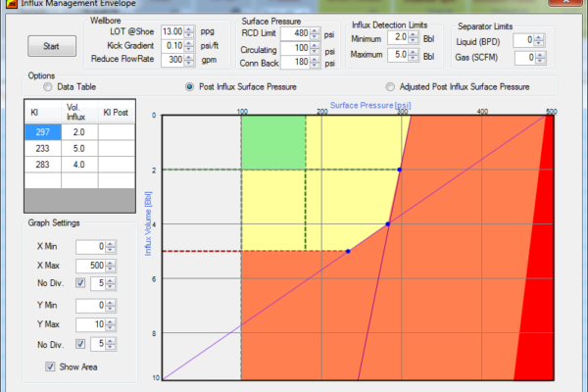The image size is (588, 392).
Task: Click the KI Post column header
Action: pos(117,112)
